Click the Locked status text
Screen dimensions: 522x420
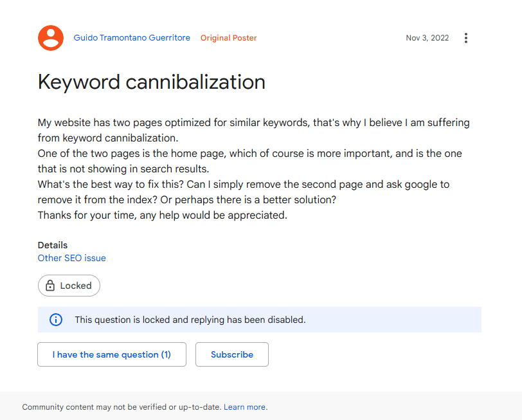[x=76, y=286]
